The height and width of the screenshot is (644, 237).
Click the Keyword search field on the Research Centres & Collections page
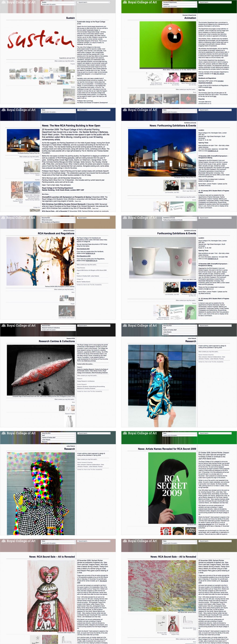[x=94, y=325]
